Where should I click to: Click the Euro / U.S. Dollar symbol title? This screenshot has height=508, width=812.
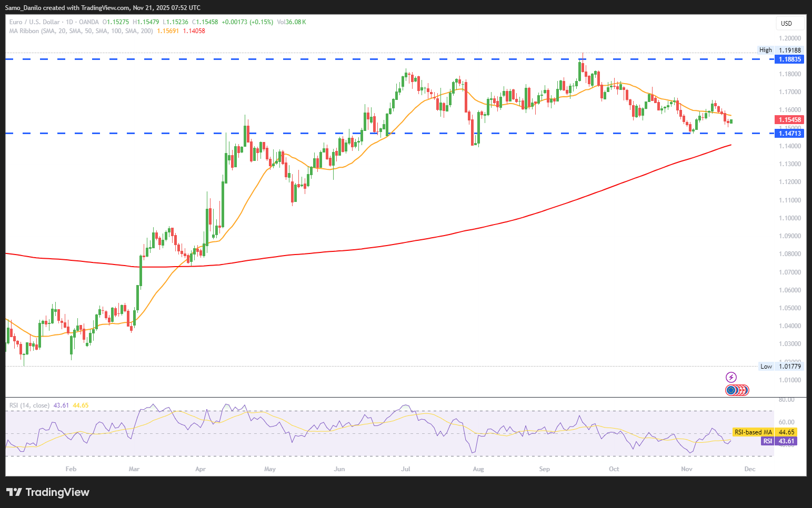pyautogui.click(x=34, y=22)
